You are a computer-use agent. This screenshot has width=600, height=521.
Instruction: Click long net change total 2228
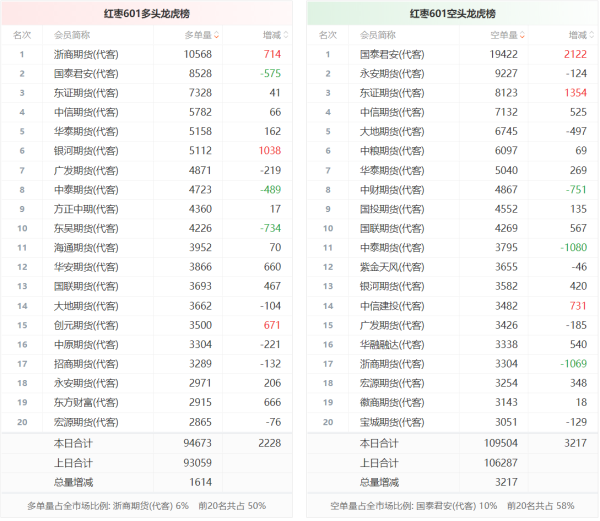[x=270, y=443]
